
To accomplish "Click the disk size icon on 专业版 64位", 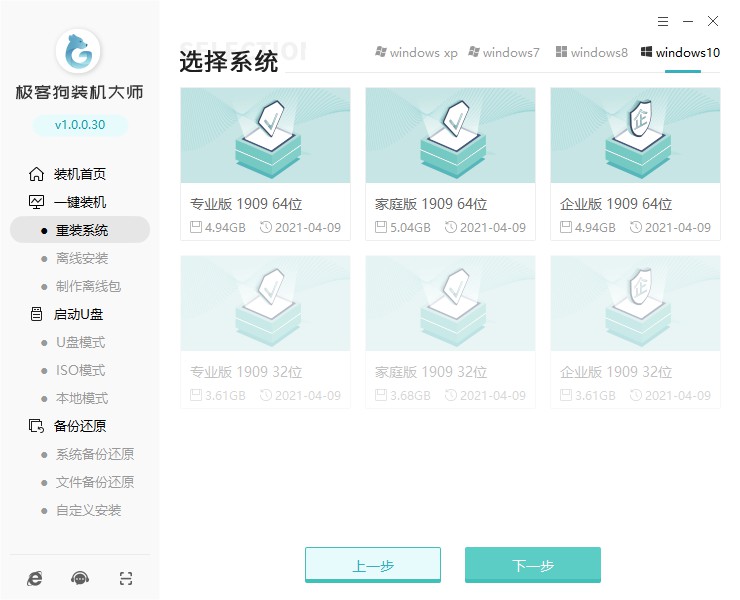I will point(196,227).
